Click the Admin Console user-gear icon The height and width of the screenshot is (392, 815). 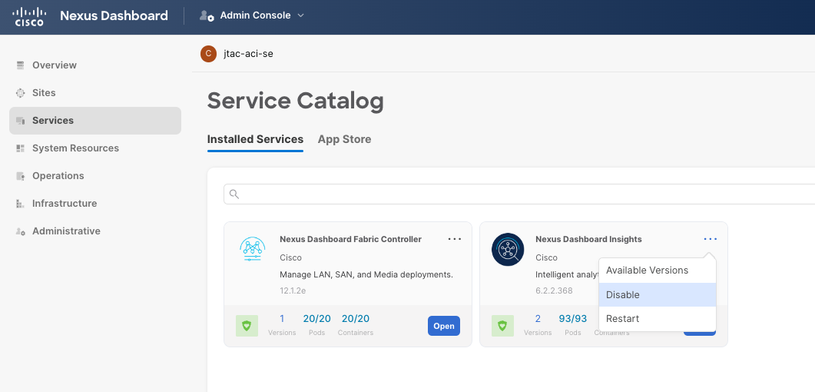[207, 16]
